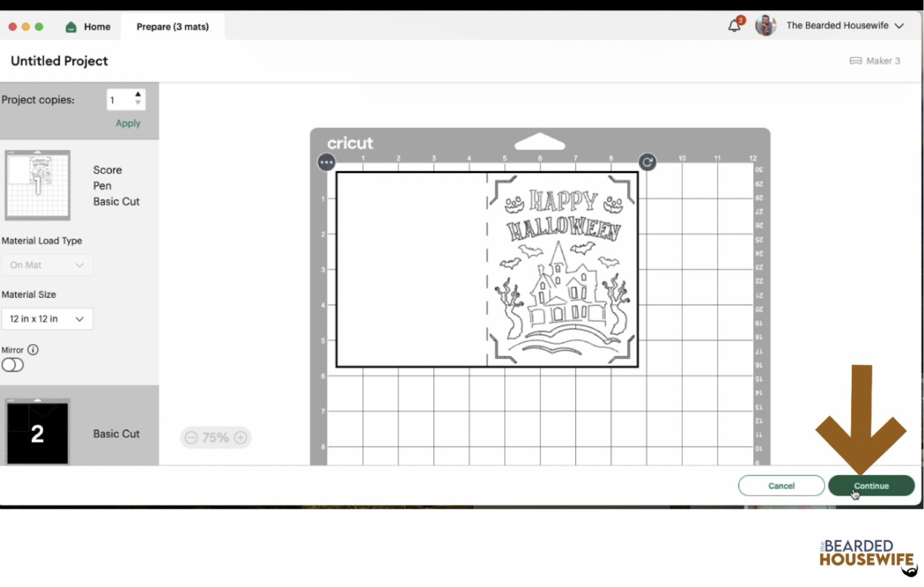Click the Maker 3 machine icon

click(x=857, y=61)
